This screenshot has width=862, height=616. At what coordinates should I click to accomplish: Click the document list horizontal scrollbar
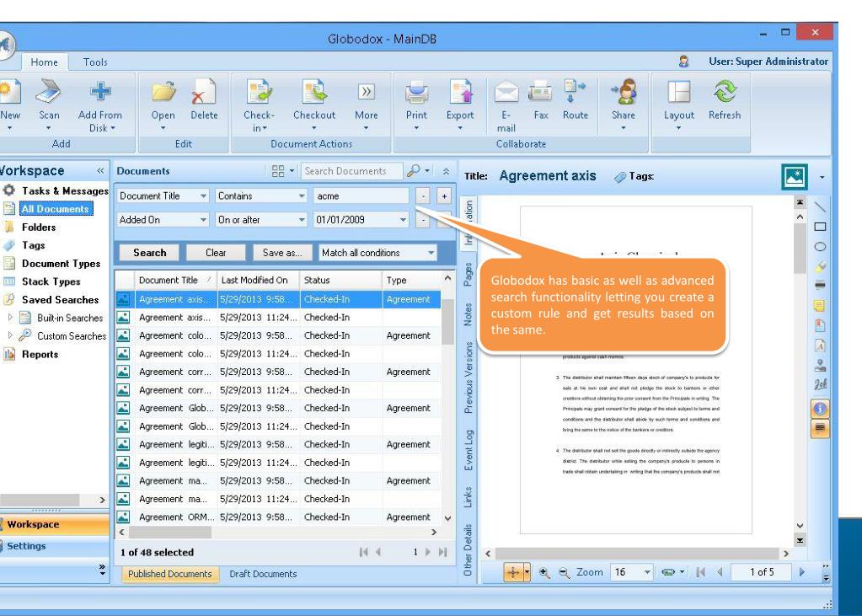[x=277, y=532]
